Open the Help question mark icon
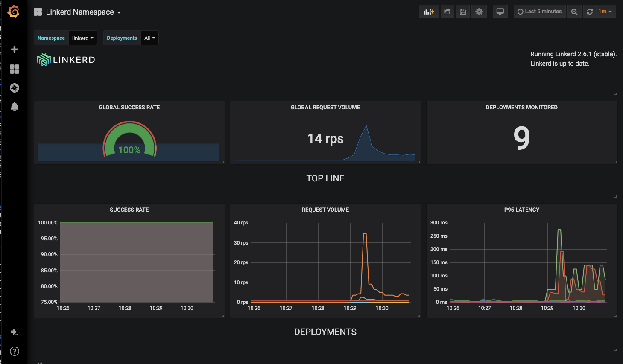 click(x=15, y=351)
